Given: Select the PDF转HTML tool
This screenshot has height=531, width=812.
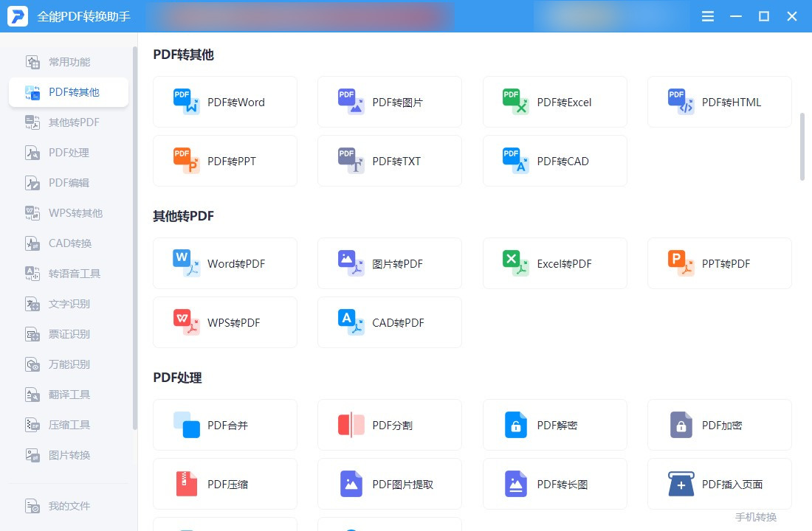Looking at the screenshot, I should [719, 102].
